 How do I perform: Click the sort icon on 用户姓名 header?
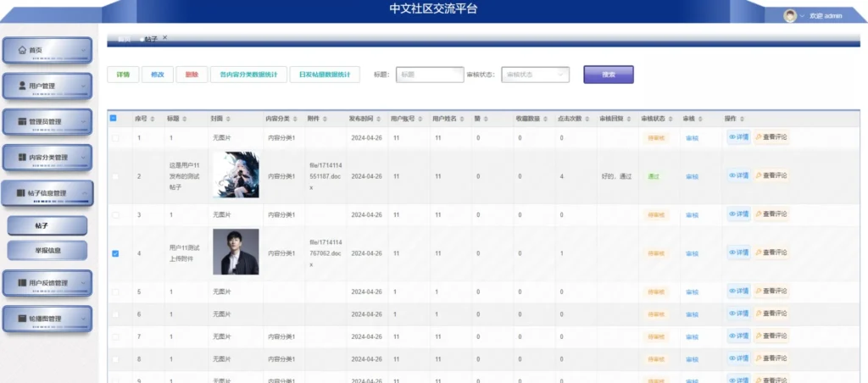pos(462,119)
